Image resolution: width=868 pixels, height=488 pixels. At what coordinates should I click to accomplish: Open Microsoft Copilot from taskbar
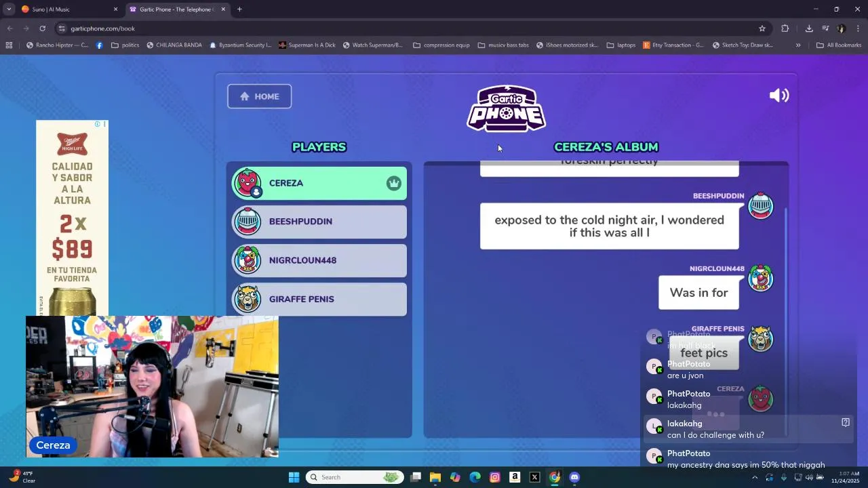click(455, 477)
